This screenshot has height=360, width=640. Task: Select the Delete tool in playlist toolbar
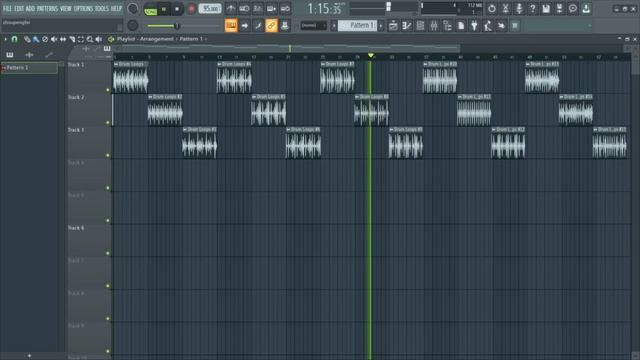click(x=45, y=39)
